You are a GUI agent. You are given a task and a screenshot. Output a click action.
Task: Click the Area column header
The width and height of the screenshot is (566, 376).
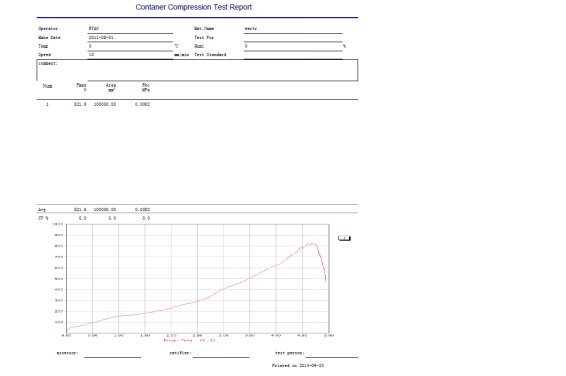coord(111,87)
